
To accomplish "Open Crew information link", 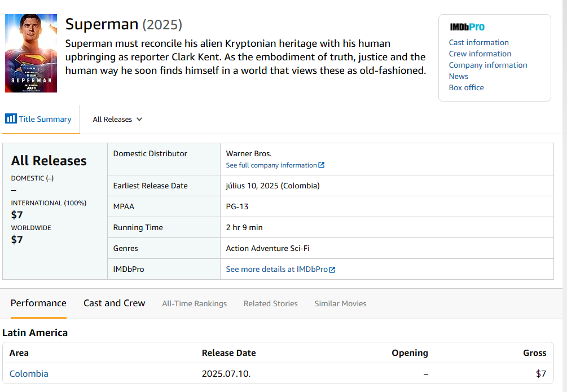I will pyautogui.click(x=480, y=54).
